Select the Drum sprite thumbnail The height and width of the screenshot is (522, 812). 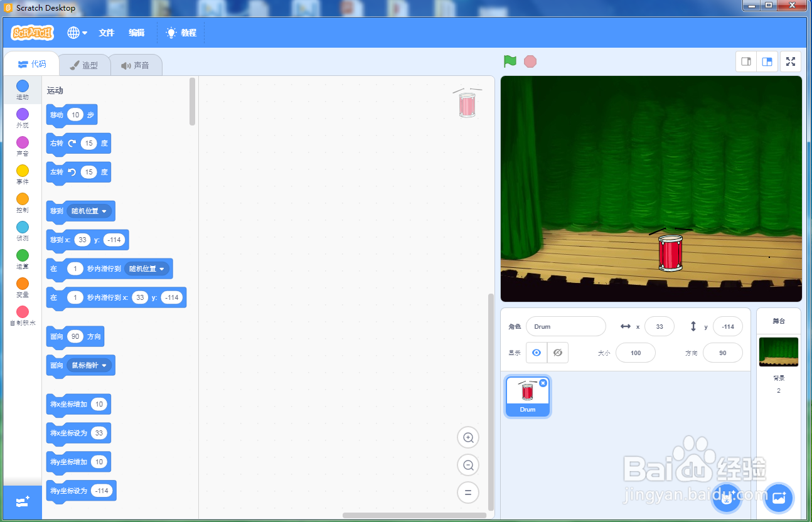coord(528,397)
